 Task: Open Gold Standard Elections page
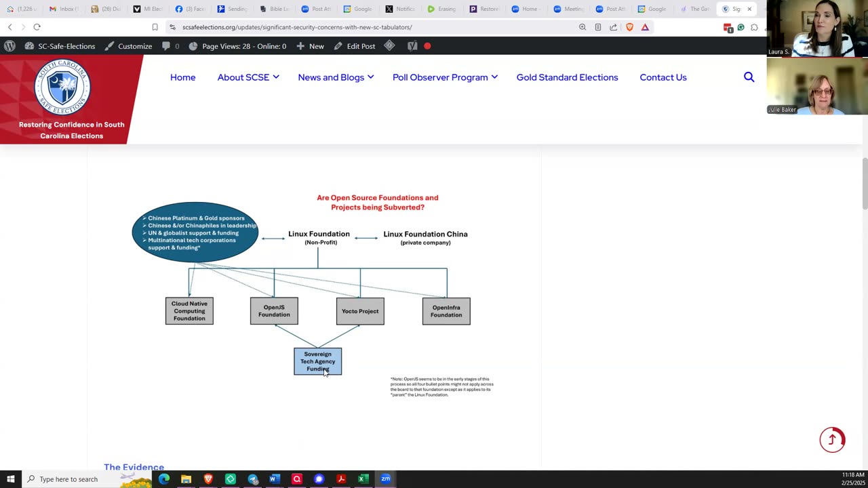567,77
